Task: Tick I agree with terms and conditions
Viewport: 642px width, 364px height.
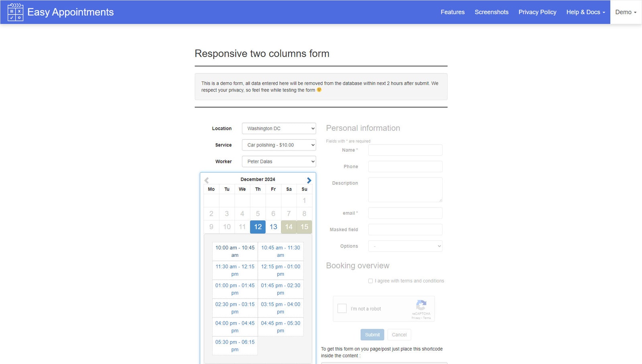Action: pyautogui.click(x=370, y=281)
